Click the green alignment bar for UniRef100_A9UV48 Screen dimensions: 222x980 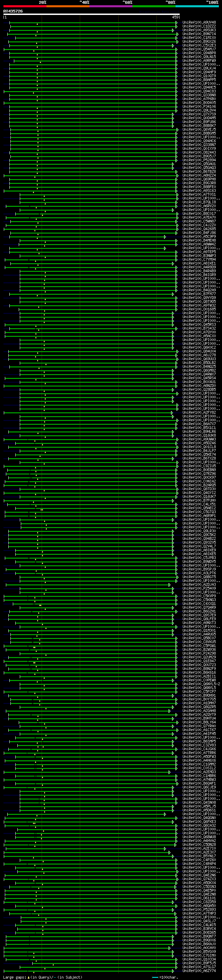pyautogui.click(x=93, y=23)
